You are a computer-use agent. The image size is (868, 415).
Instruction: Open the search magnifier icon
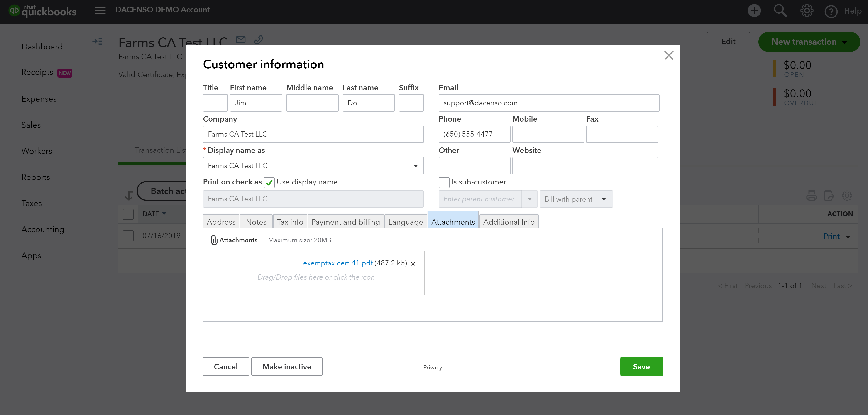(780, 11)
